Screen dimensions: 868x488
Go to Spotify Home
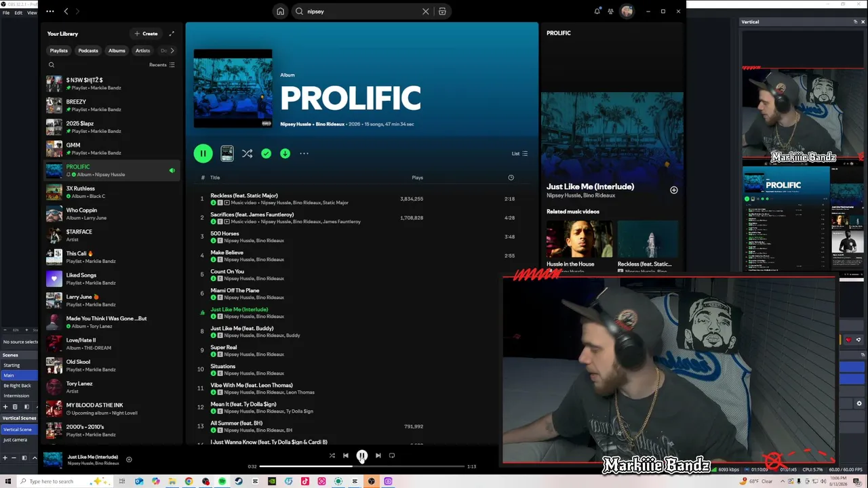pyautogui.click(x=280, y=12)
